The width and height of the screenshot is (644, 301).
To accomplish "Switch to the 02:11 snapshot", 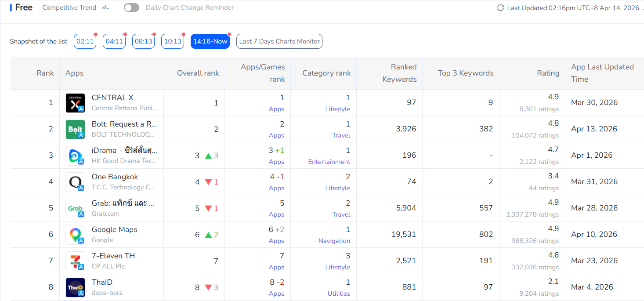I will [x=85, y=41].
